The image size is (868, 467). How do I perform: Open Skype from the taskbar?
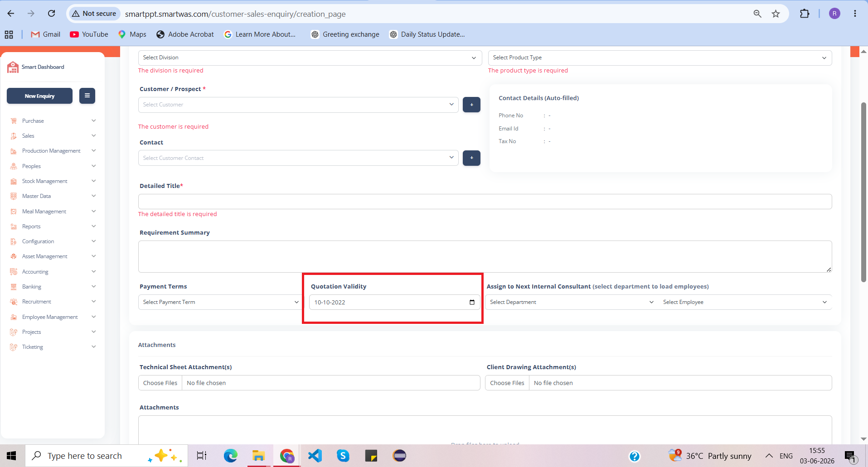pos(343,456)
